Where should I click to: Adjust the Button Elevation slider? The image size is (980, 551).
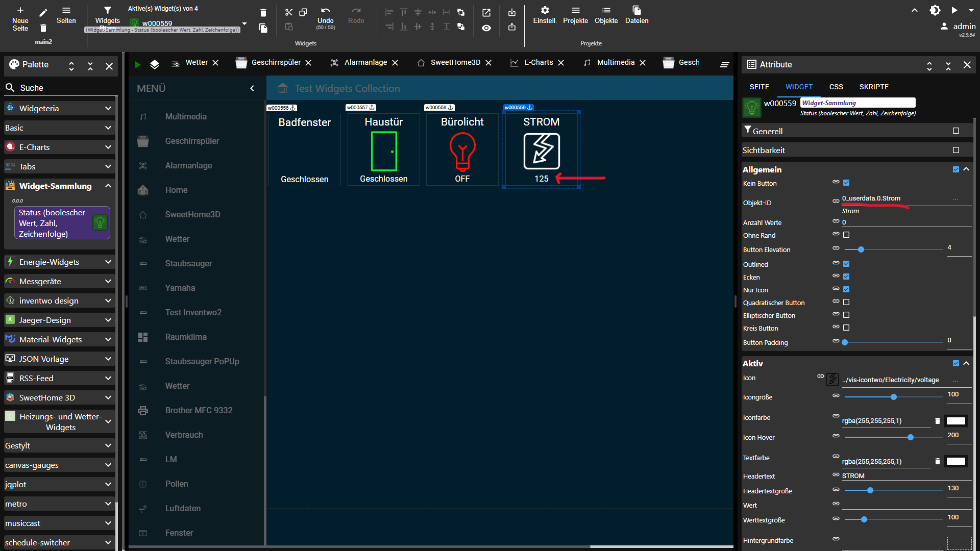pos(893,249)
